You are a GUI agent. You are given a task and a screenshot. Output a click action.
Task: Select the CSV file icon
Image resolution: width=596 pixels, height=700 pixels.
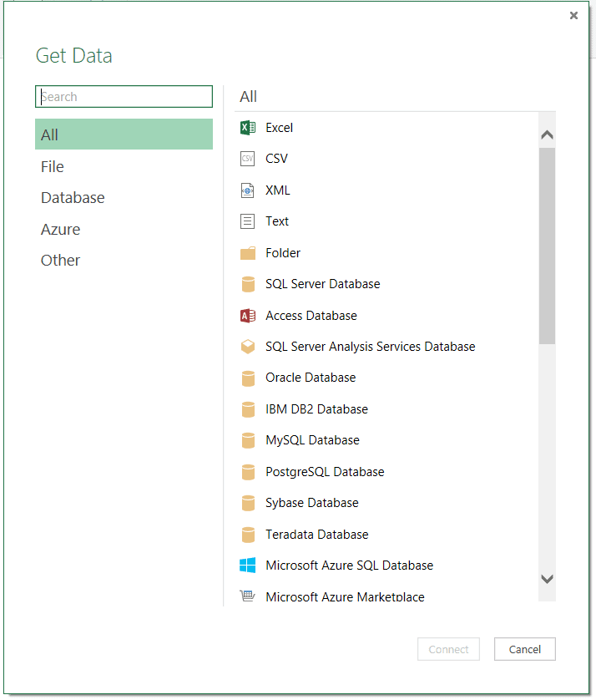(247, 159)
